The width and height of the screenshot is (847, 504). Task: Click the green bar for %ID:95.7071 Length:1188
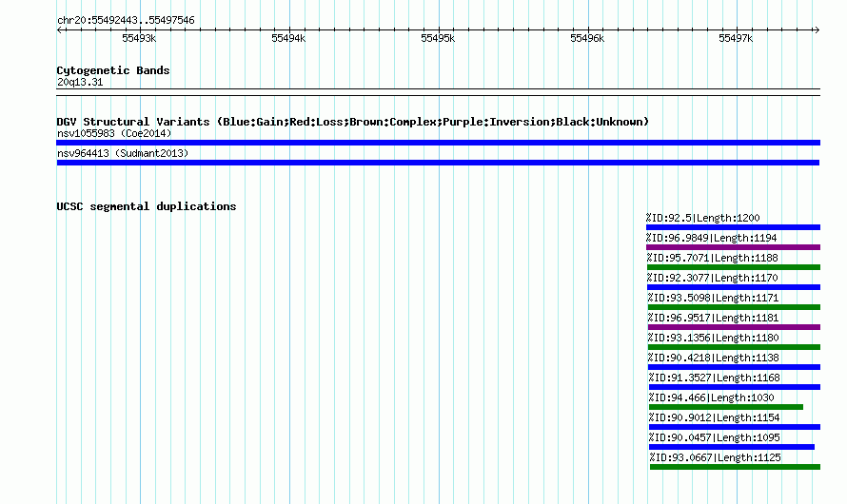(x=734, y=267)
